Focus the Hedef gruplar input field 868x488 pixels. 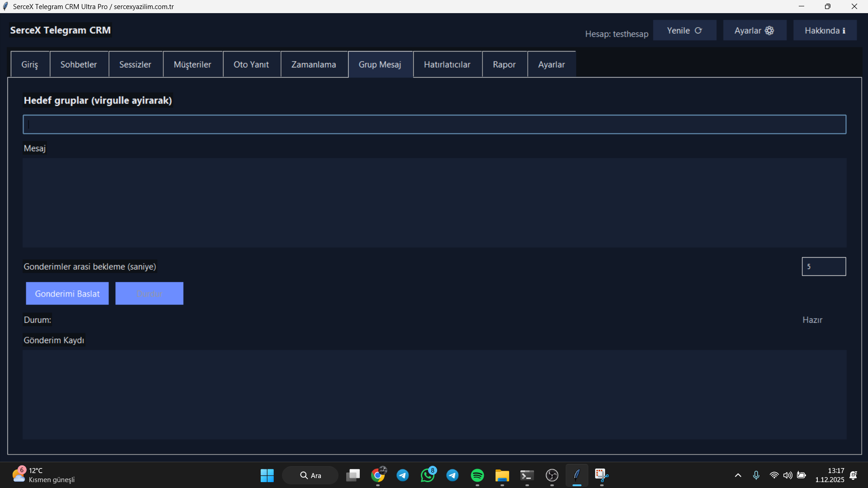(x=434, y=124)
